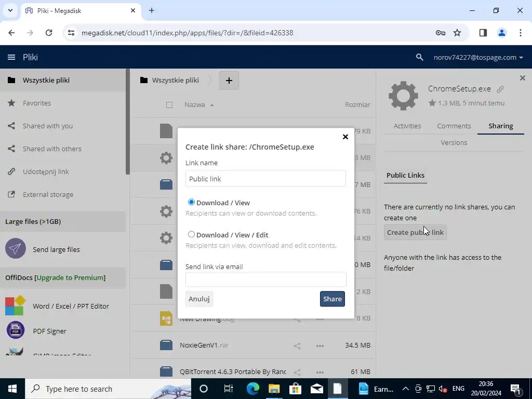Viewport: 532px width, 399px height.
Task: Open the norov74227@tospage.com account dropdown
Action: (478, 57)
